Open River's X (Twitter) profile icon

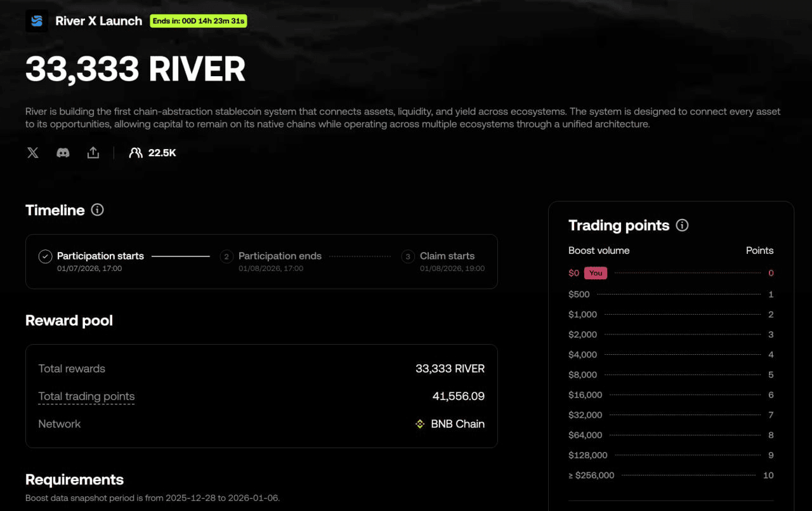pos(33,153)
